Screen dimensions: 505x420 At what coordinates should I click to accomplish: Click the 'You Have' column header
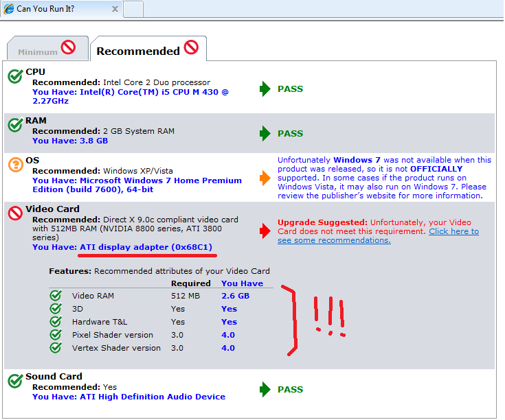pyautogui.click(x=242, y=283)
